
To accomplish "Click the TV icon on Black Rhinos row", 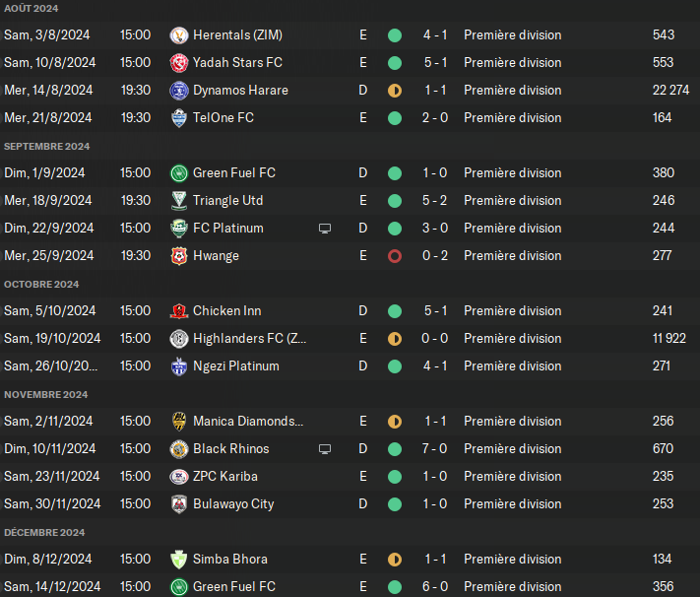I will (325, 449).
